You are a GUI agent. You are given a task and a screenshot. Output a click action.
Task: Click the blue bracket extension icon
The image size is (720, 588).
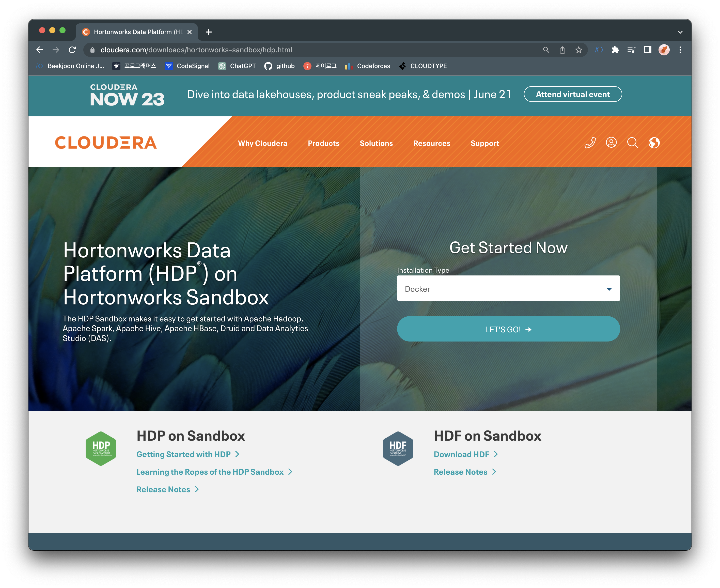pyautogui.click(x=599, y=50)
